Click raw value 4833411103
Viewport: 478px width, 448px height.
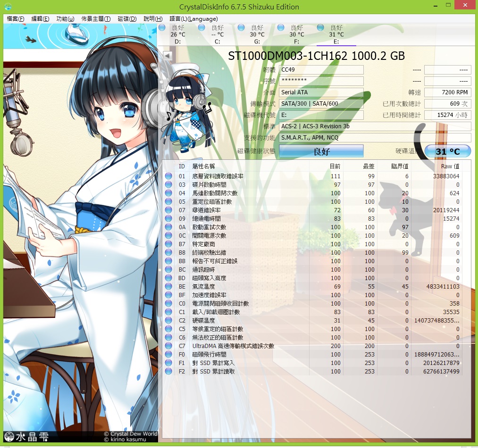[443, 286]
